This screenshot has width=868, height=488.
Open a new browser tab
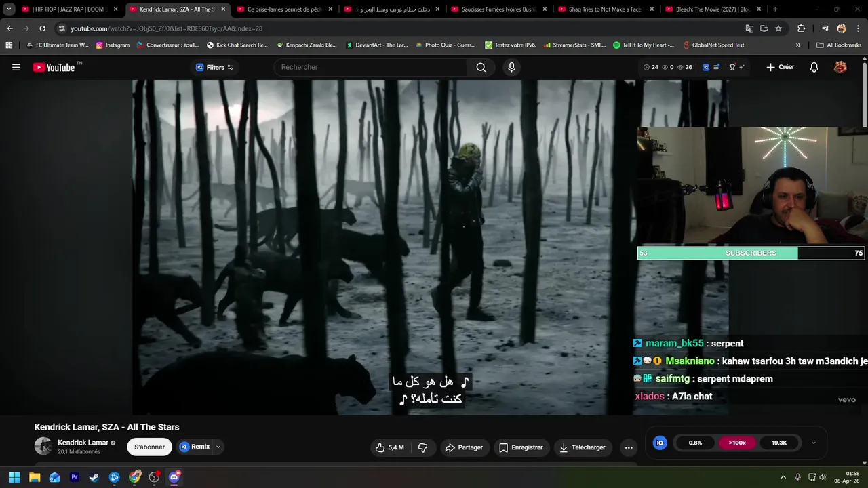pyautogui.click(x=775, y=9)
